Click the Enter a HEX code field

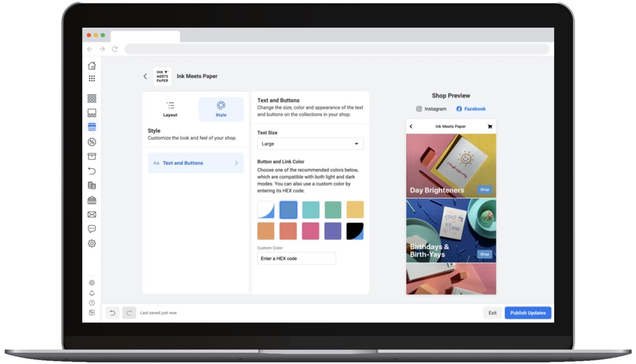296,258
